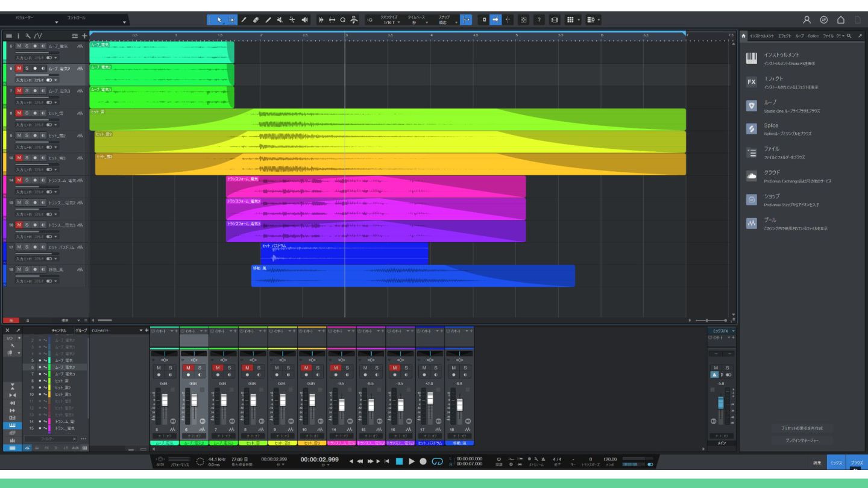This screenshot has width=868, height=488.
Task: Enable the transport loop button
Action: click(x=437, y=461)
